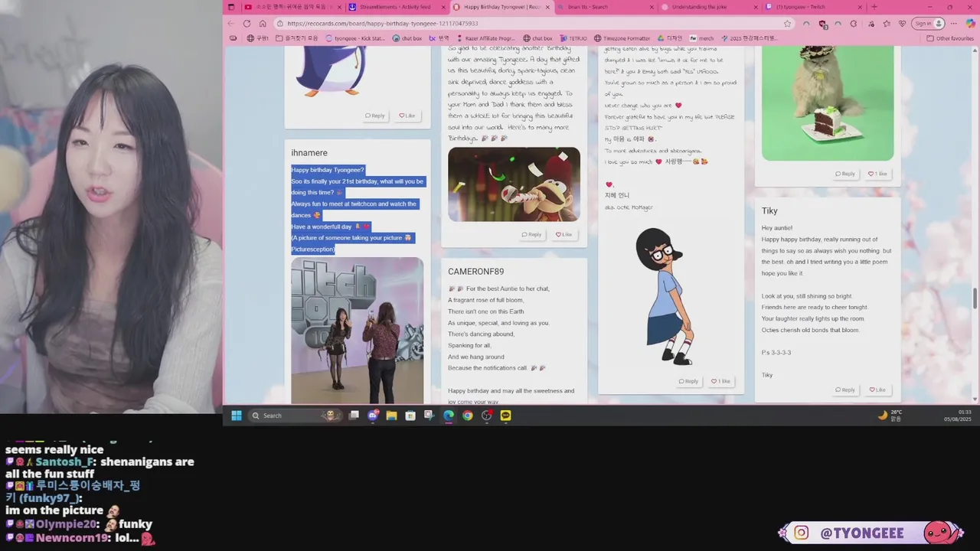Click the Reply icon on Tiky's card

(x=845, y=390)
